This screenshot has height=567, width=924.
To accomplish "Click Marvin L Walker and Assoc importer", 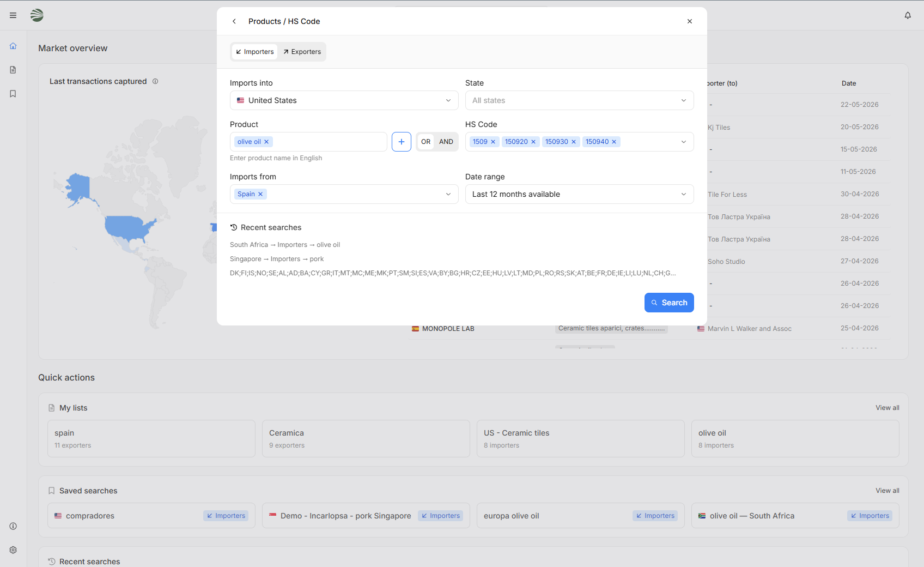I will 750,329.
